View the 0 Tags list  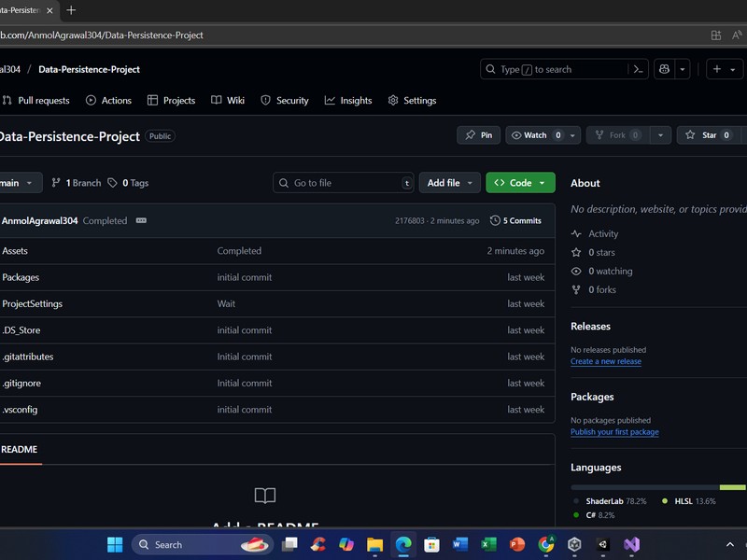coord(128,183)
